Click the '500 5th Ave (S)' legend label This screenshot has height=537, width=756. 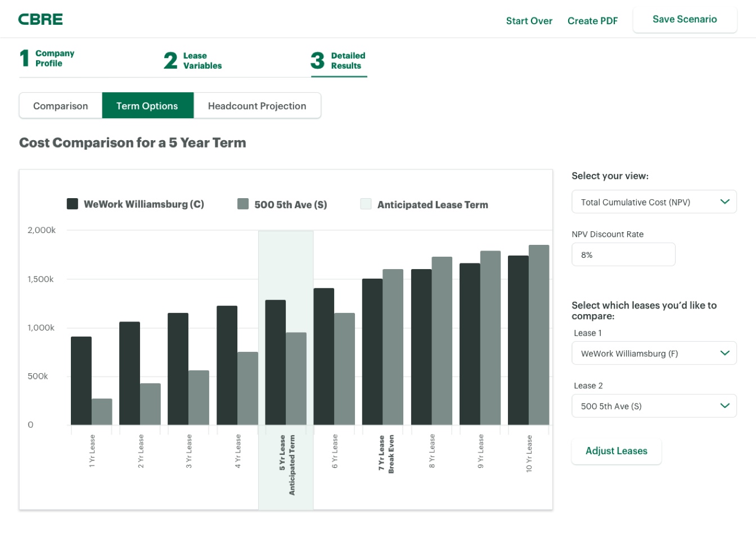tap(291, 205)
